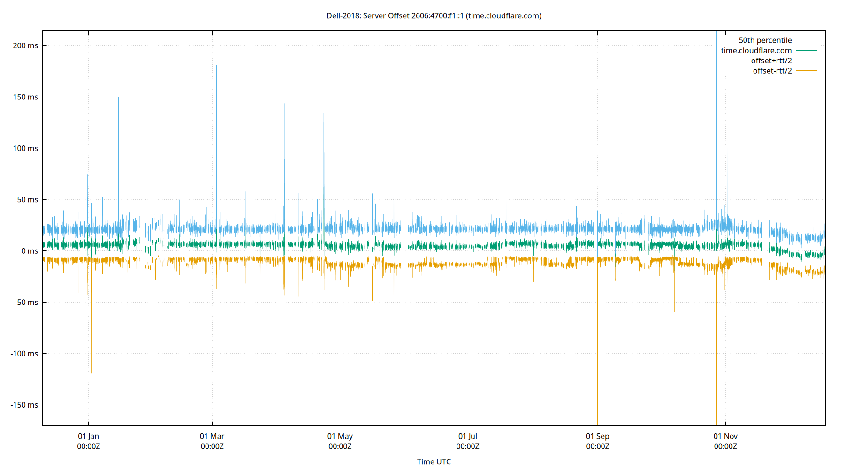The image size is (868, 469).
Task: Click the 01 May axis tick label
Action: click(340, 436)
